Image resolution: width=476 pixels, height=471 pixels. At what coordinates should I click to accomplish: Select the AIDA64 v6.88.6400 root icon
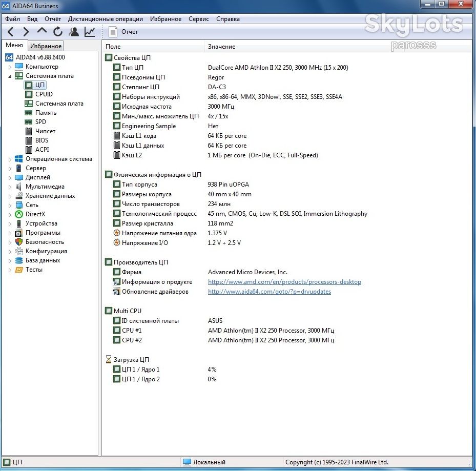pyautogui.click(x=9, y=57)
